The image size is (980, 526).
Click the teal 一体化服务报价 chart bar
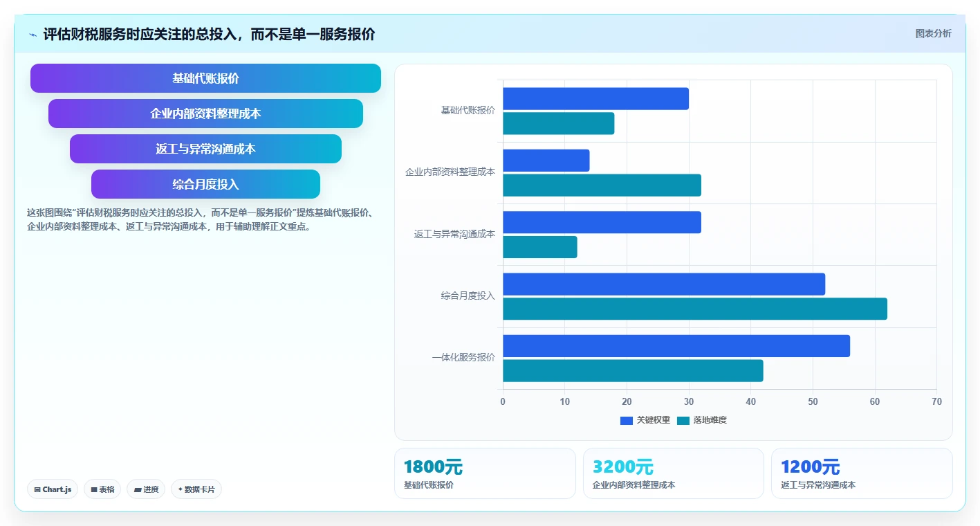pyautogui.click(x=633, y=370)
